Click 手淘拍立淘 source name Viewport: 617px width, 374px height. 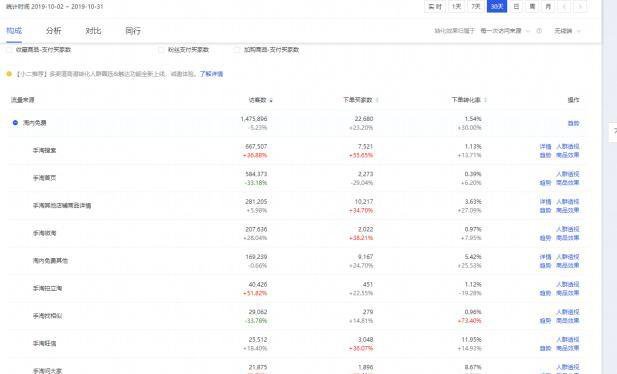tap(47, 288)
